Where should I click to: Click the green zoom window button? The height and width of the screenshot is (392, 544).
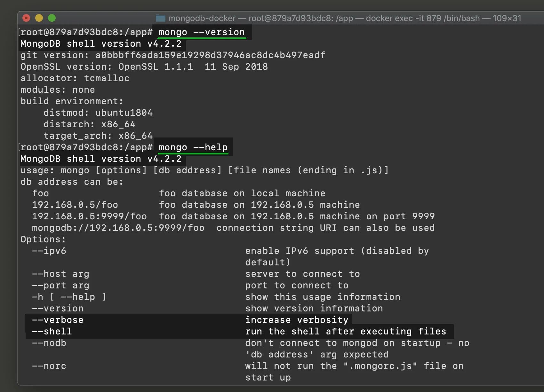click(52, 18)
